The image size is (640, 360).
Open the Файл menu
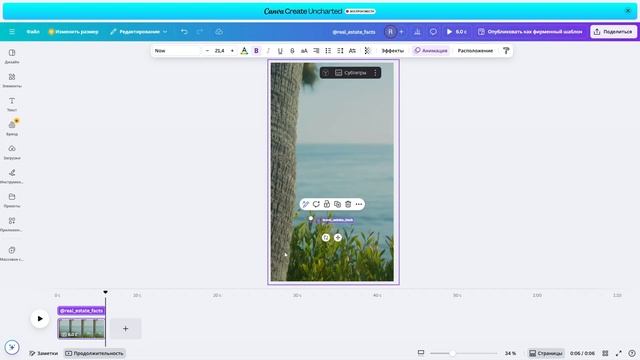click(x=33, y=32)
